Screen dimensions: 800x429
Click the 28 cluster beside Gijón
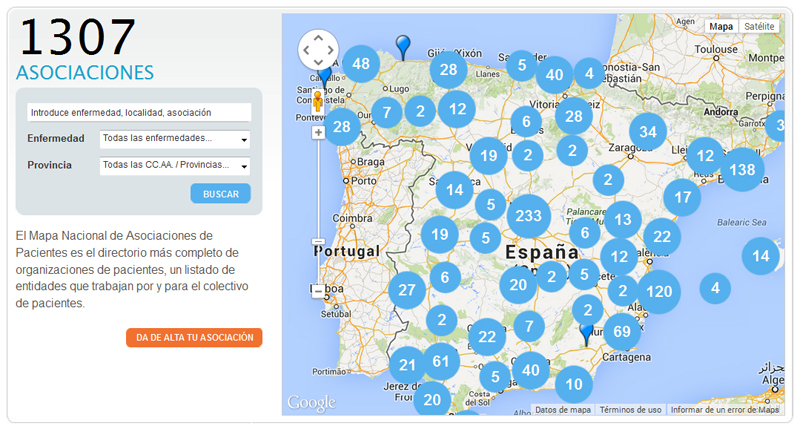[x=448, y=69]
